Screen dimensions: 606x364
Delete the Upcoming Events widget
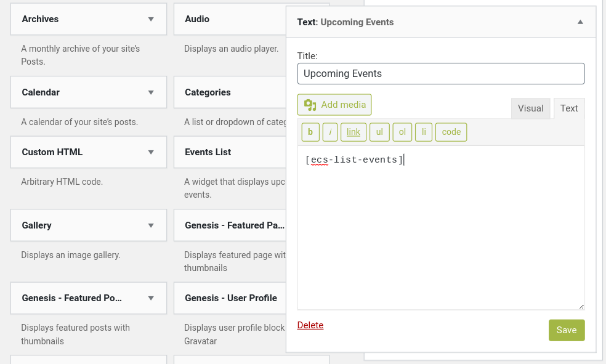tap(310, 325)
